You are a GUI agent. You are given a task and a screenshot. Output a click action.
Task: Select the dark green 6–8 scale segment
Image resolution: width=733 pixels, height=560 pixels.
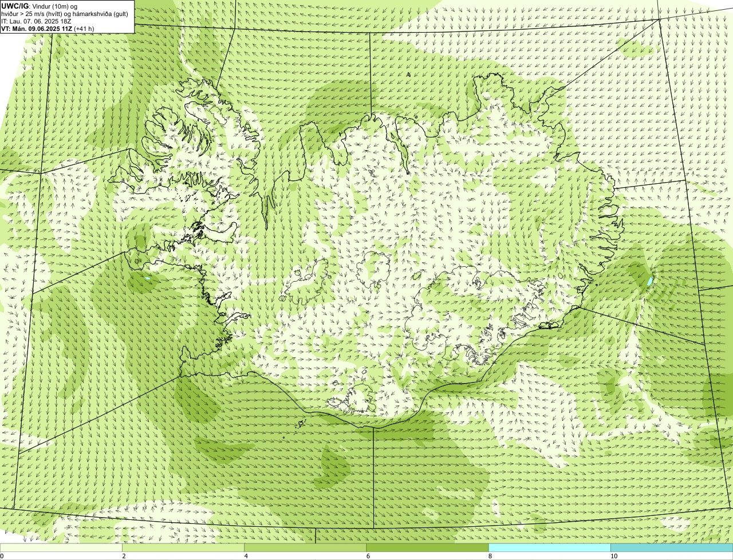tap(427, 547)
